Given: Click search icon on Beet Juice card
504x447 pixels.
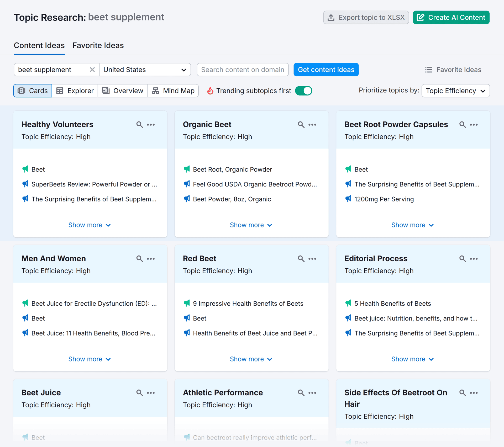Looking at the screenshot, I should [x=140, y=393].
